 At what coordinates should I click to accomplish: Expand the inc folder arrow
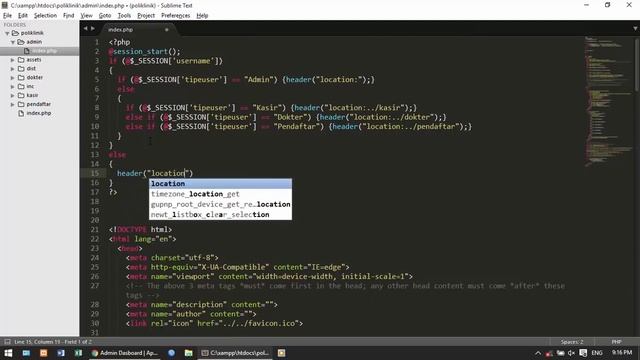(x=13, y=87)
